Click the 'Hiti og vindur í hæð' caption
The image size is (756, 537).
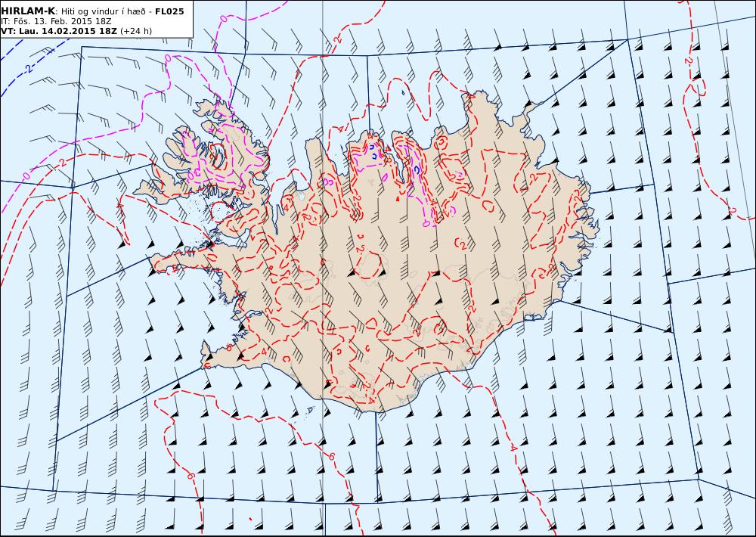pos(103,11)
